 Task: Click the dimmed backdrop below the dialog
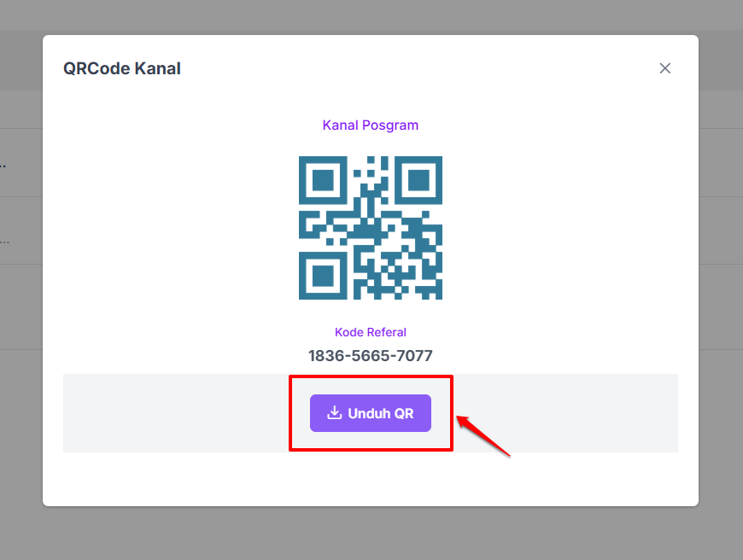pyautogui.click(x=371, y=534)
